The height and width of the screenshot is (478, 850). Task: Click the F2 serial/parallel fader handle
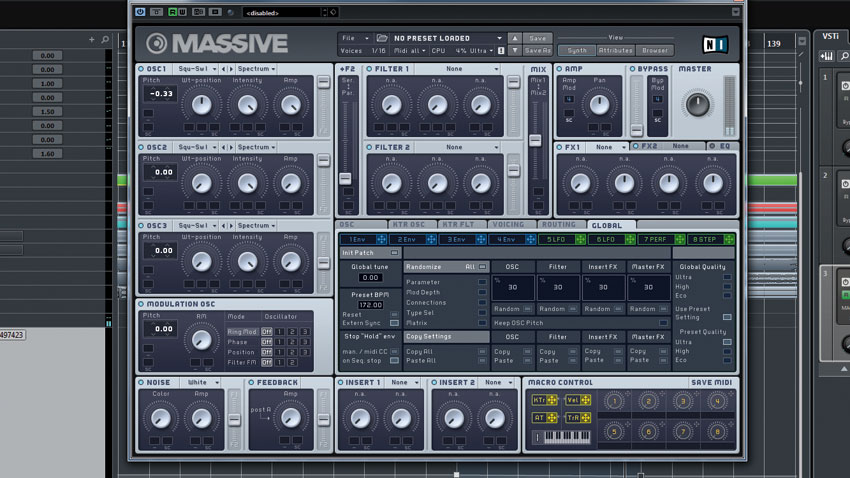[345, 178]
